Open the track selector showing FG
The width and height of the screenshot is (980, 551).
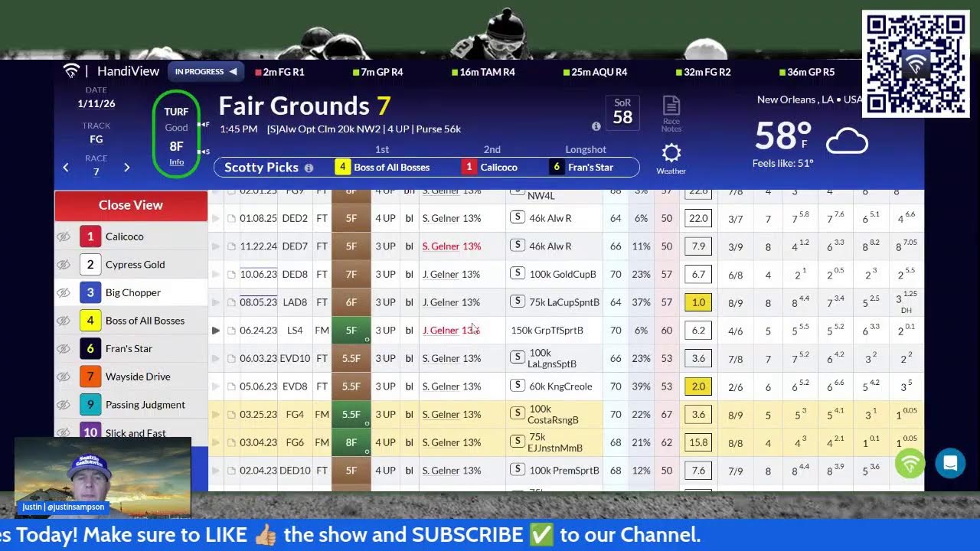tap(96, 139)
